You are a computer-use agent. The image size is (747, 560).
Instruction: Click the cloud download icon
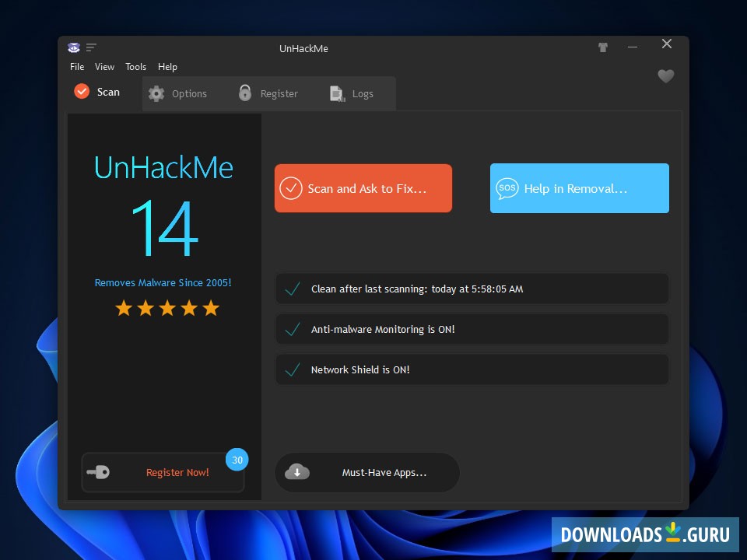[x=296, y=472]
